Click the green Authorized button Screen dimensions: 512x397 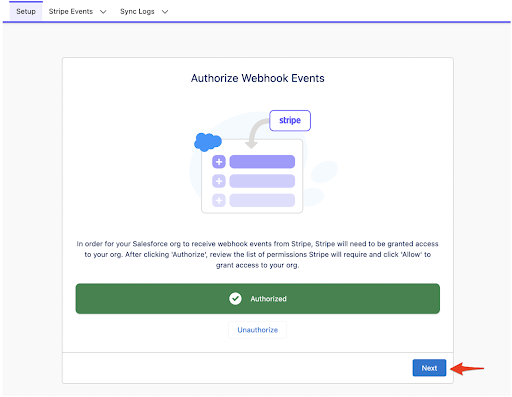[x=258, y=299]
